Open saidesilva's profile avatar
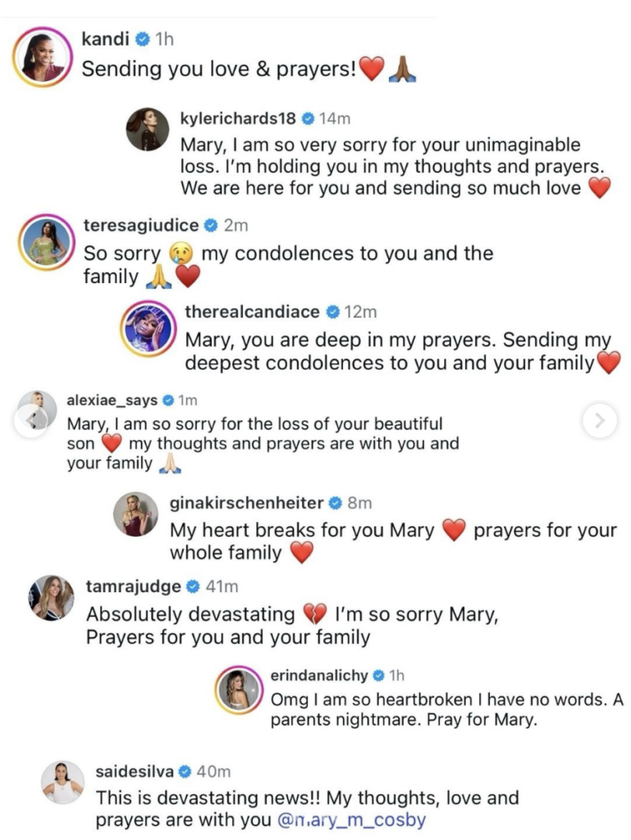 click(x=63, y=782)
